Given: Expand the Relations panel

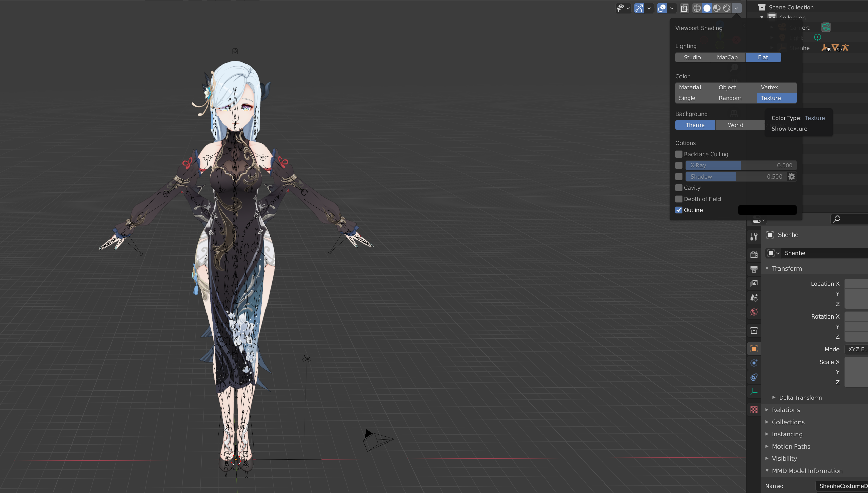Looking at the screenshot, I should pyautogui.click(x=786, y=410).
